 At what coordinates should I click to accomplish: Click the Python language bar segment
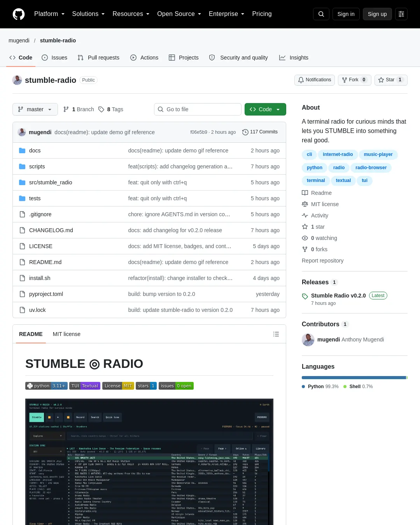coord(354,378)
